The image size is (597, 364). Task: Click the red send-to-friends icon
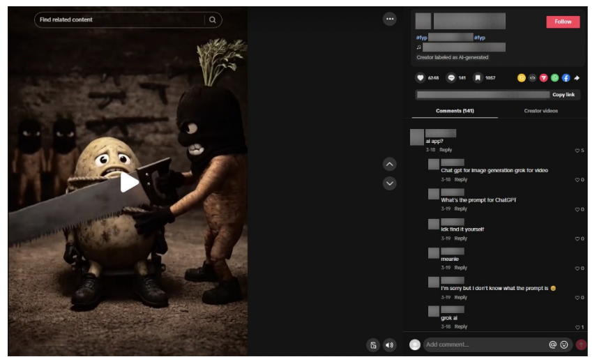click(x=544, y=78)
